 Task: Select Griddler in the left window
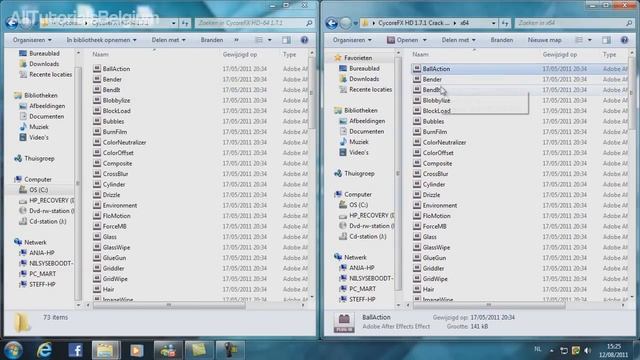click(113, 268)
